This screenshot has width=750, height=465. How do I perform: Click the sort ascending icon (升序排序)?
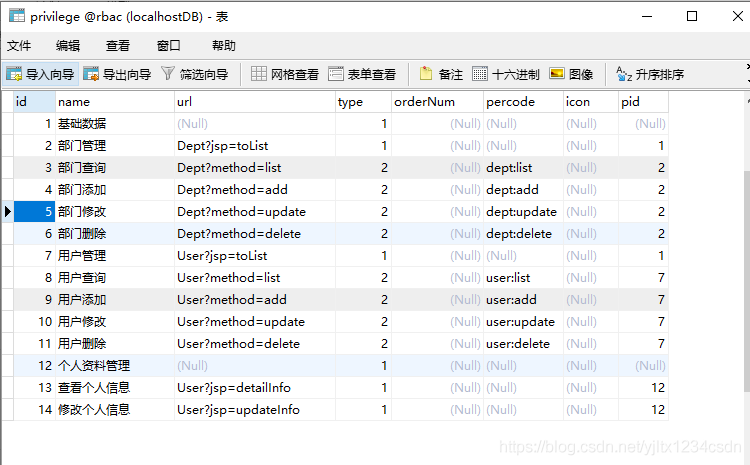click(624, 74)
